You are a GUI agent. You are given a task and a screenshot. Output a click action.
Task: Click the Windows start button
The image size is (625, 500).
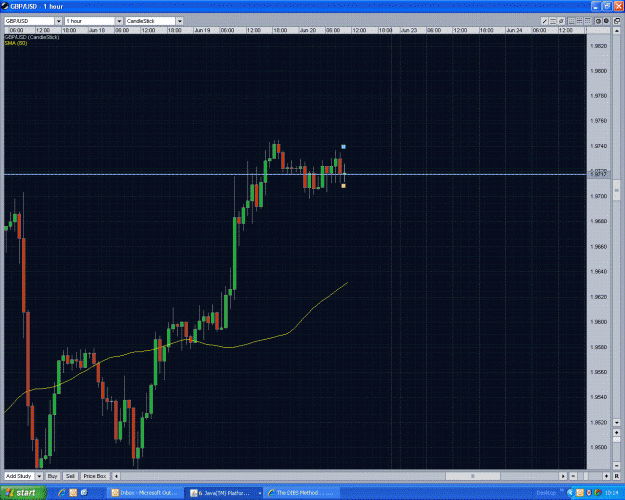coord(22,493)
